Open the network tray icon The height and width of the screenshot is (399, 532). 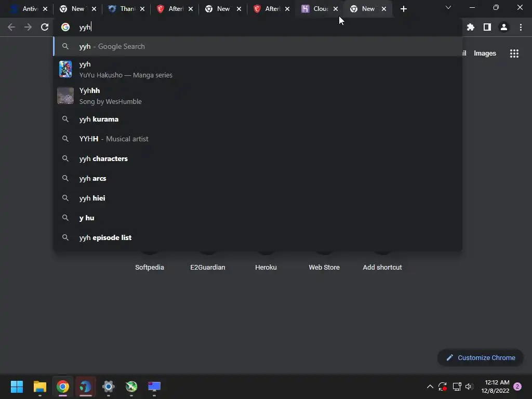pos(457,387)
